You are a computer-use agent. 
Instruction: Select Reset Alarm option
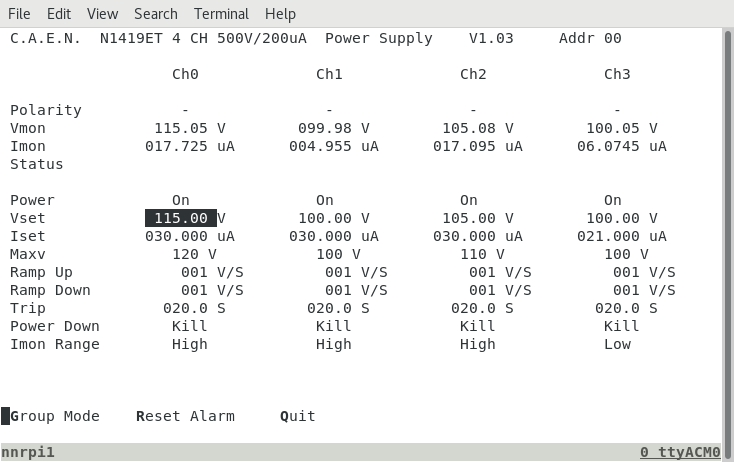coord(185,416)
